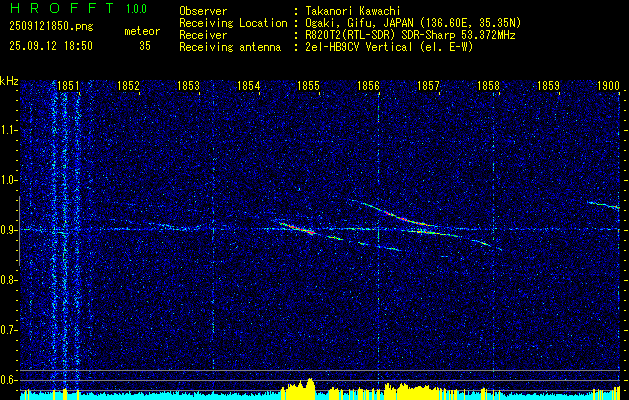Click the HROFFT program title
629x400 pixels.
click(x=62, y=8)
